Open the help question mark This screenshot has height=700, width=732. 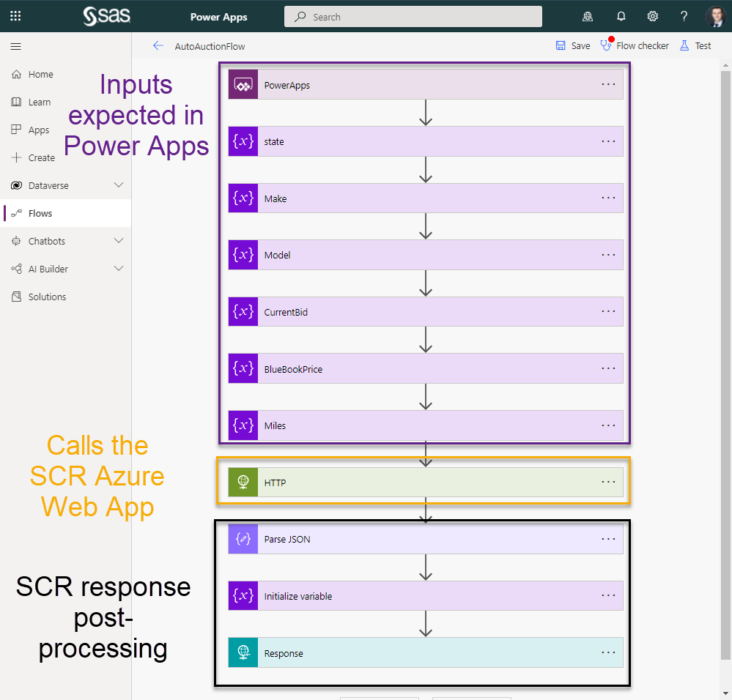coord(684,17)
